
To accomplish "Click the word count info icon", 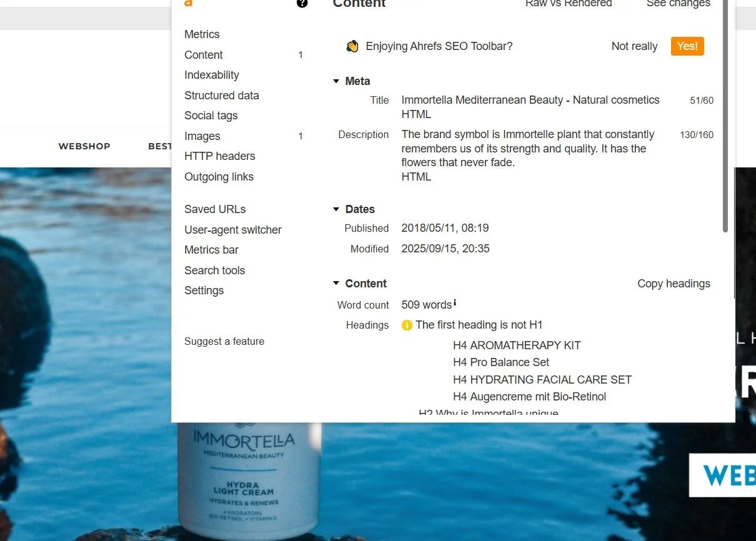I will pos(455,302).
